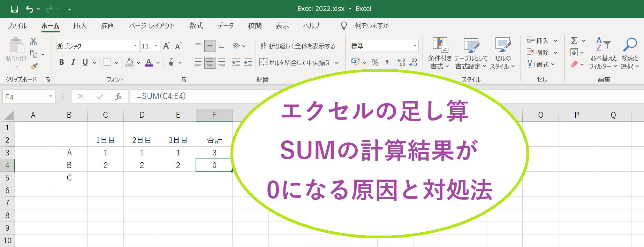Open the Clear eraser icon

click(574, 64)
